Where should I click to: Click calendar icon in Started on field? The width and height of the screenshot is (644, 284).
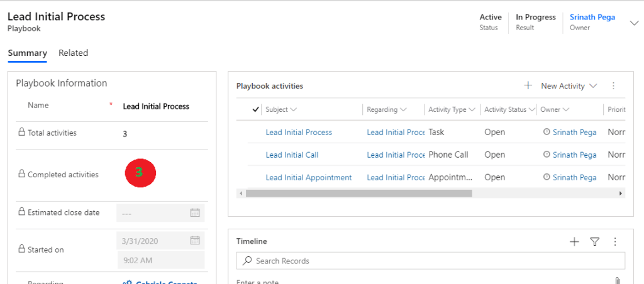coord(195,240)
